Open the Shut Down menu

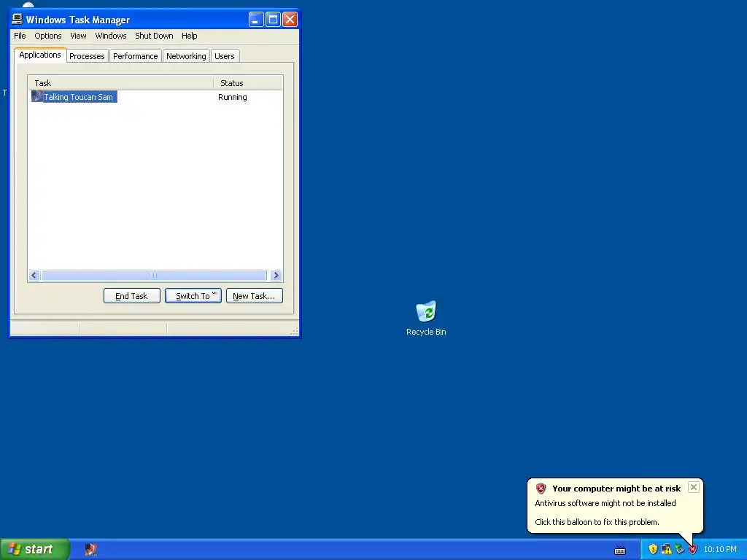pyautogui.click(x=154, y=36)
